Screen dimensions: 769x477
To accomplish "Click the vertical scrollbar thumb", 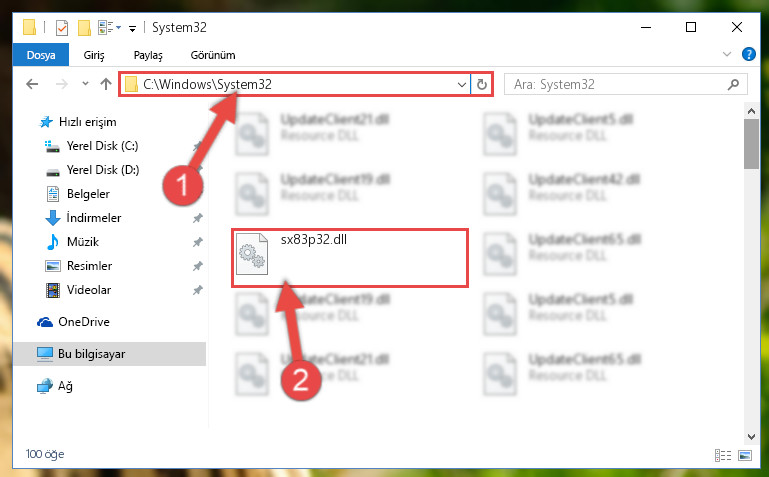I will point(751,144).
